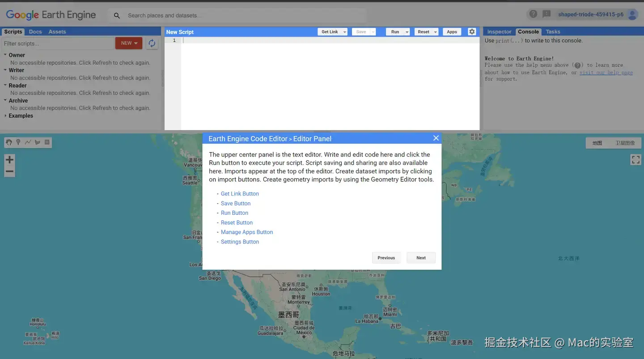The width and height of the screenshot is (644, 359).
Task: Click the Save button
Action: coord(361,32)
